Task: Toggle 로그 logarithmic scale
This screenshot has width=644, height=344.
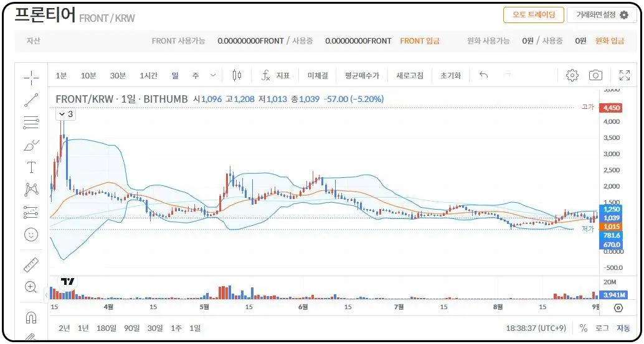Action: click(x=602, y=328)
